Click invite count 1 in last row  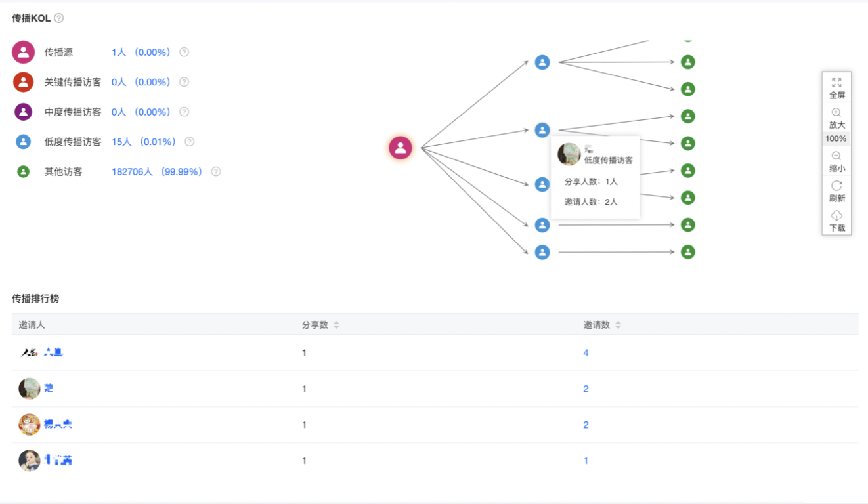(x=586, y=461)
